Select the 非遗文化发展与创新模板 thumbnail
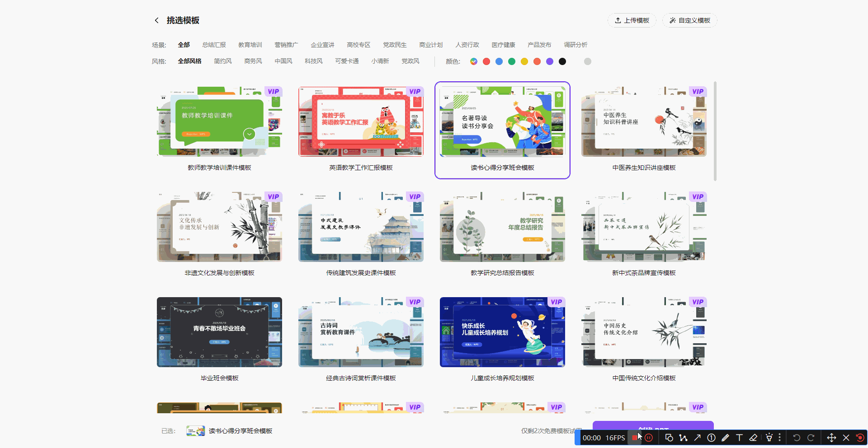868x448 pixels. click(219, 227)
